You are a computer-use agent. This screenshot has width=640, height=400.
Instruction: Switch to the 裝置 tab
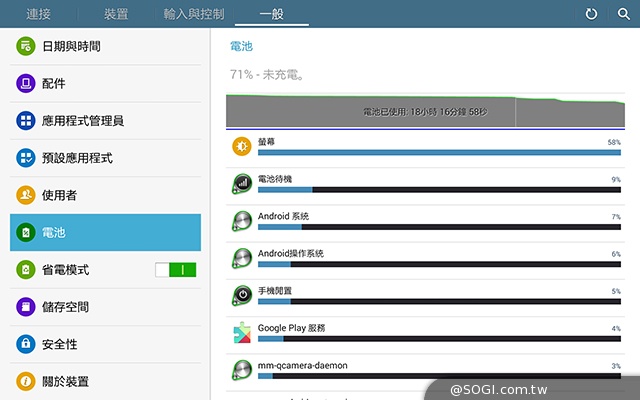tap(116, 14)
